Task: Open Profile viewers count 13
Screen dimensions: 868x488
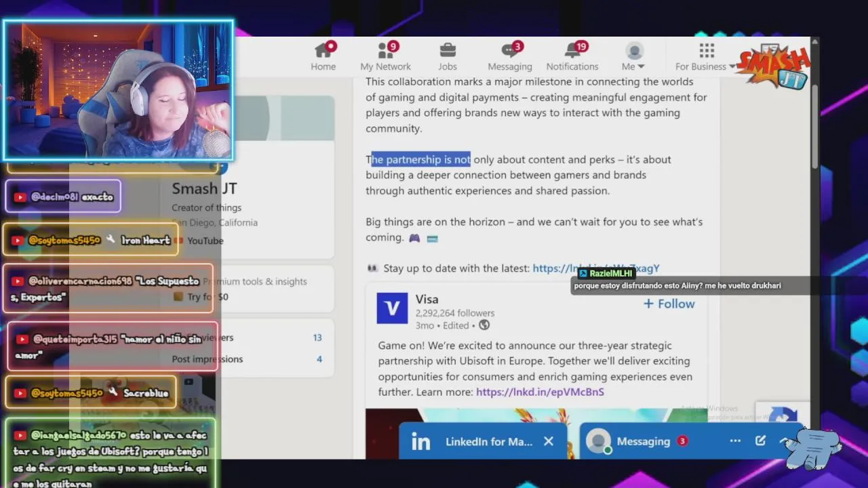Action: 317,338
